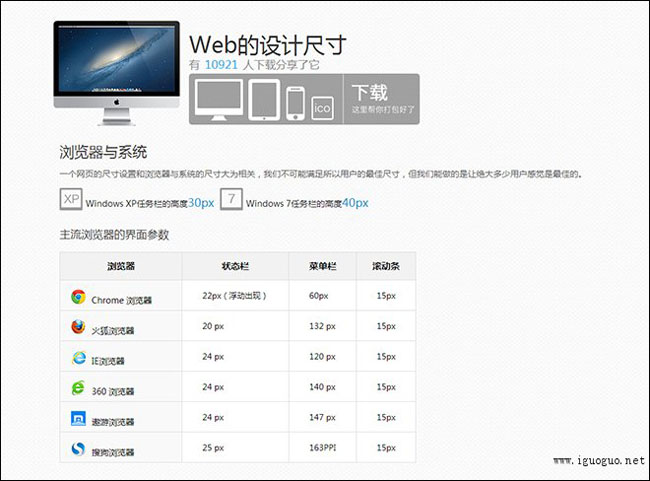
Task: Click the Windows XP icon box
Action: 71,199
